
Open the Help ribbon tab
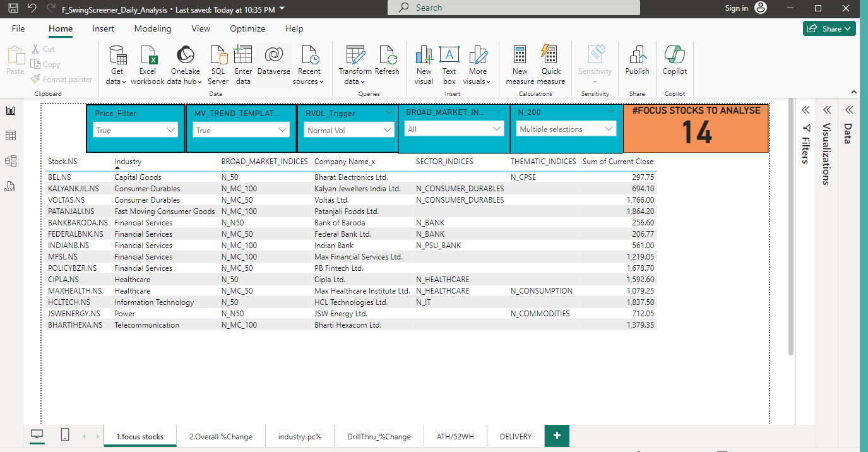pos(294,28)
